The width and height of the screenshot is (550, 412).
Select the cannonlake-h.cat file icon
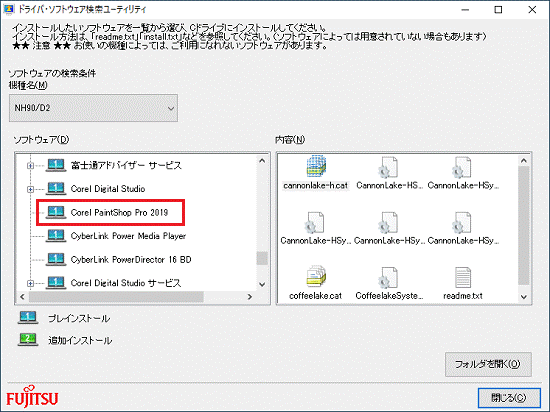(x=316, y=167)
